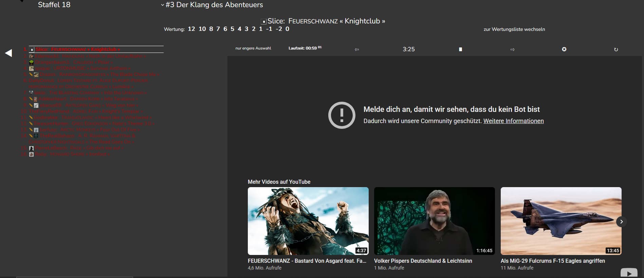This screenshot has height=278, width=644.
Task: Show next suggested videos with chevron arrow
Action: click(621, 221)
